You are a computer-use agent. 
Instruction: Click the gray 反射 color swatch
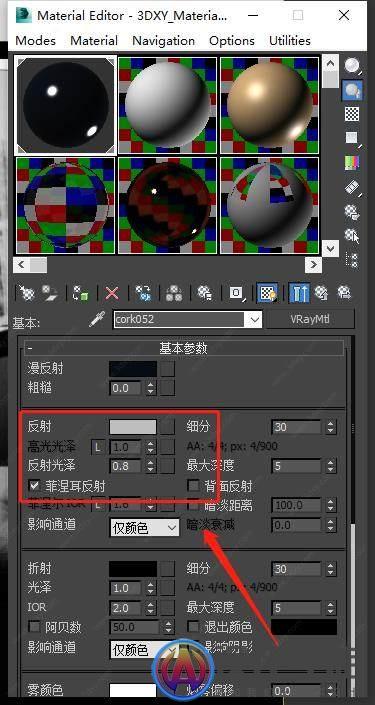(x=133, y=427)
